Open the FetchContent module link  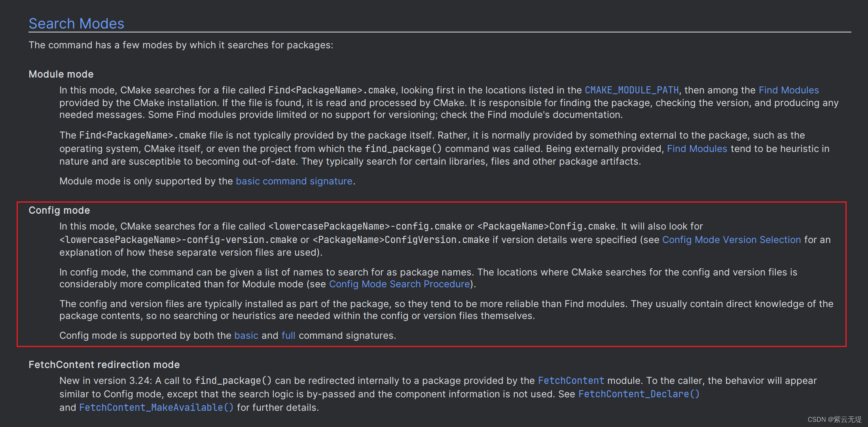[x=571, y=381]
